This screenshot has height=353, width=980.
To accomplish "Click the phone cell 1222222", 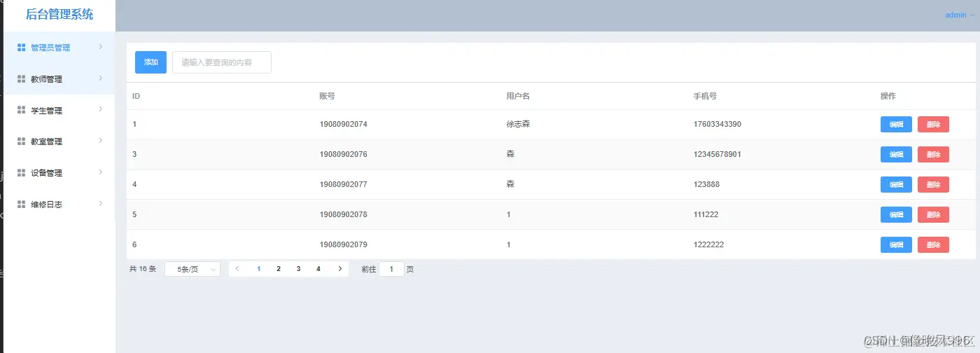I will 708,245.
